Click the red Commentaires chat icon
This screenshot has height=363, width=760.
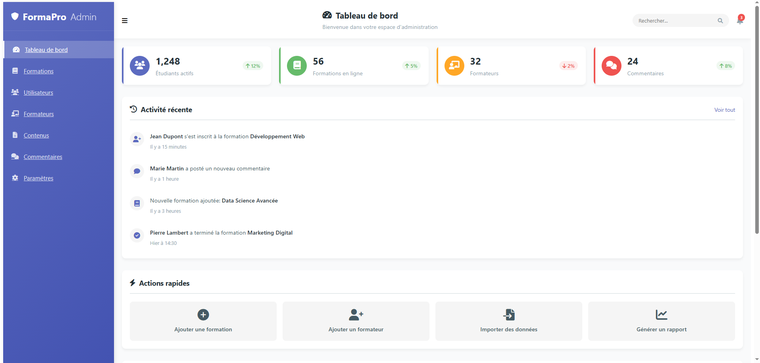[611, 66]
